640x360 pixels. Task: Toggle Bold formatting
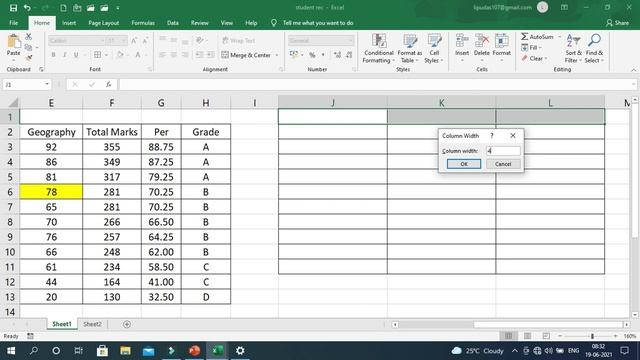click(53, 55)
